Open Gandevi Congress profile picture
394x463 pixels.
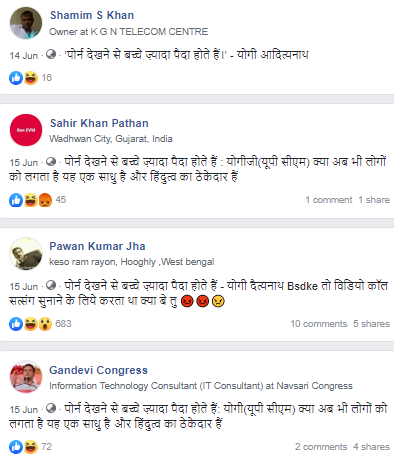[x=26, y=377]
